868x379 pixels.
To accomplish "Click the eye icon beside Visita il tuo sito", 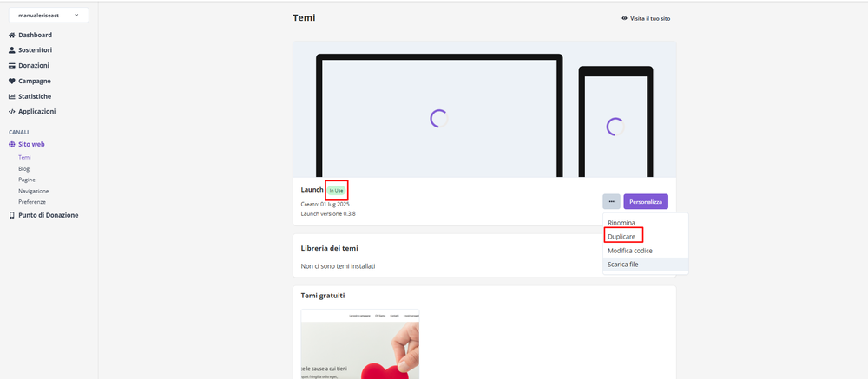I will 624,18.
